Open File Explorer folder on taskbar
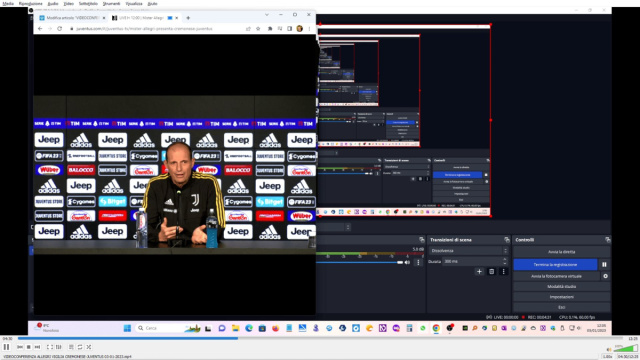Viewport: 640px width, 360px height. point(236,328)
